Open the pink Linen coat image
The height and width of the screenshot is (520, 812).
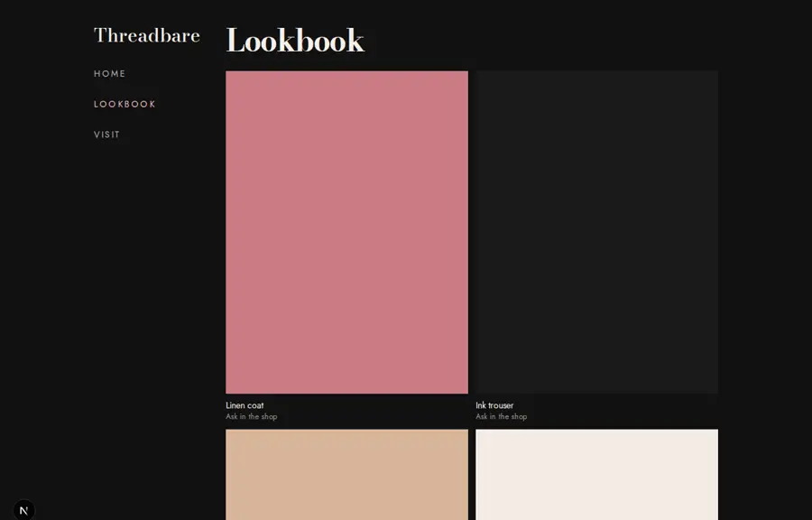(346, 232)
